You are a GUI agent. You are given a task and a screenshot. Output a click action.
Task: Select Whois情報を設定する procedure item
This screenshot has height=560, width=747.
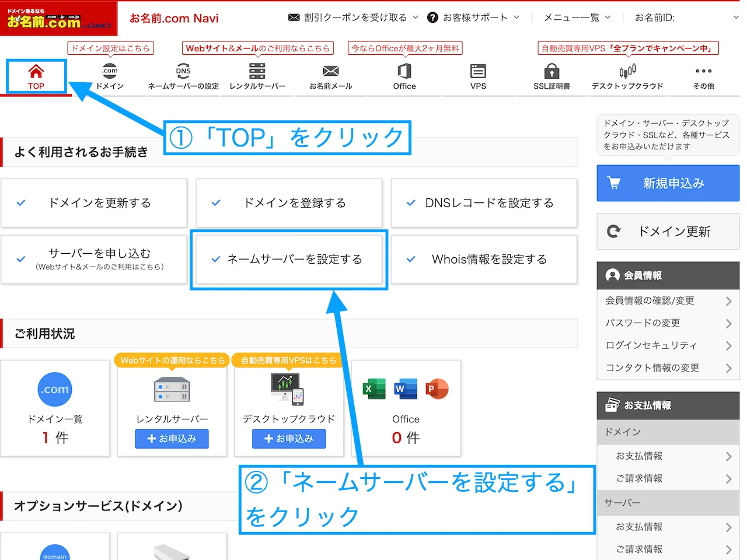483,260
